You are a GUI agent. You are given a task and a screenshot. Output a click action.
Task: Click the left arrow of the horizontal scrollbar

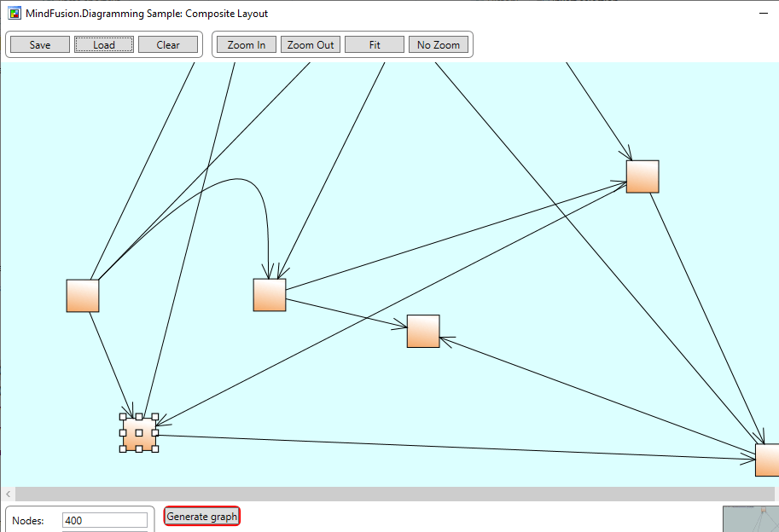coord(6,493)
